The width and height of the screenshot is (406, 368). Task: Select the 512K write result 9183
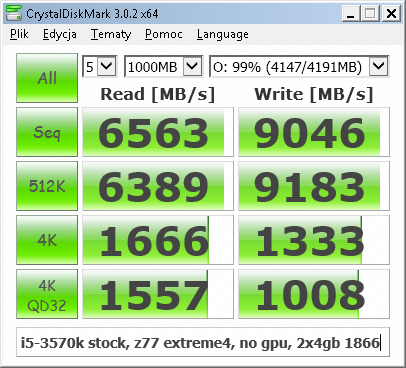314,186
